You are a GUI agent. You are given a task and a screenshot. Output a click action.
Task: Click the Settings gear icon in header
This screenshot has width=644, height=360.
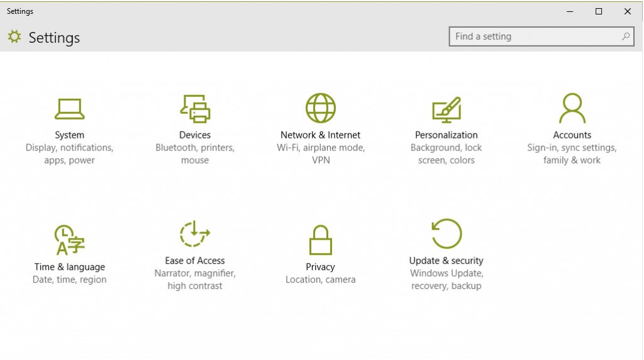click(x=14, y=37)
